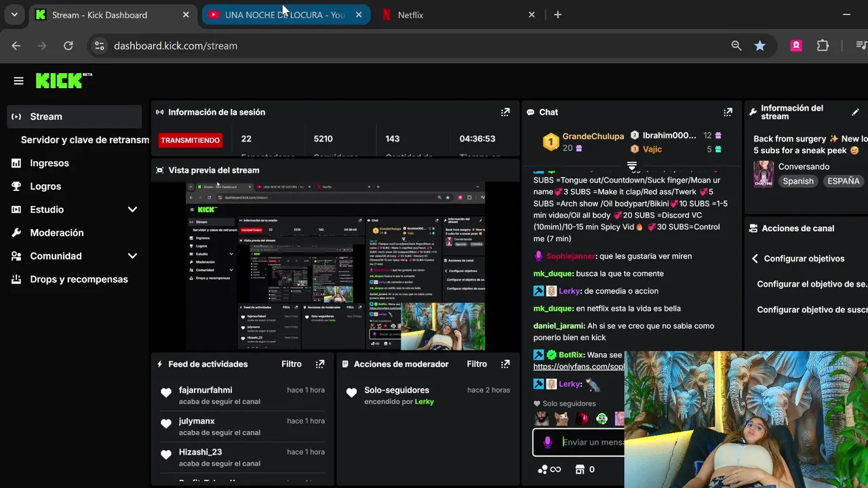The image size is (868, 488).
Task: Click Vajic in the chat leaderboard
Action: click(652, 149)
